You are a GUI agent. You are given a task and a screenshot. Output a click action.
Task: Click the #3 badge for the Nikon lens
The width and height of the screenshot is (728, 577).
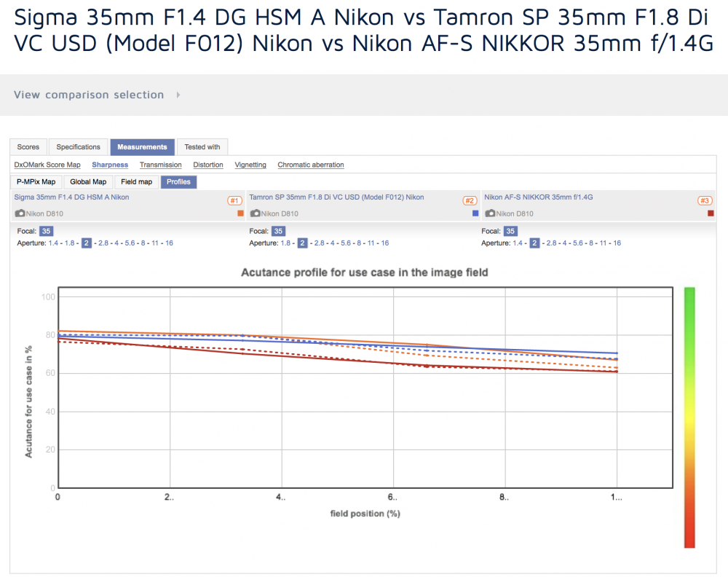(x=705, y=200)
